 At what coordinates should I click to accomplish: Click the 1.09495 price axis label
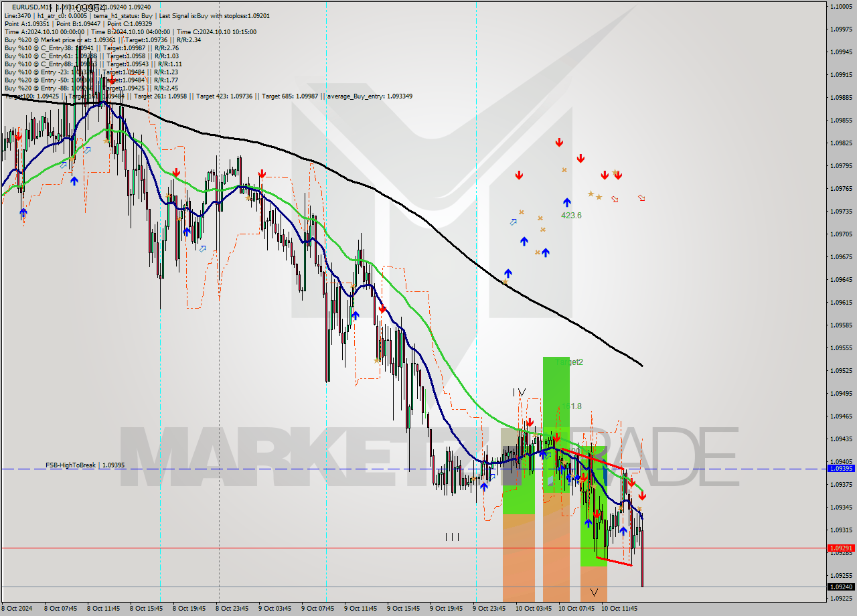tap(842, 393)
